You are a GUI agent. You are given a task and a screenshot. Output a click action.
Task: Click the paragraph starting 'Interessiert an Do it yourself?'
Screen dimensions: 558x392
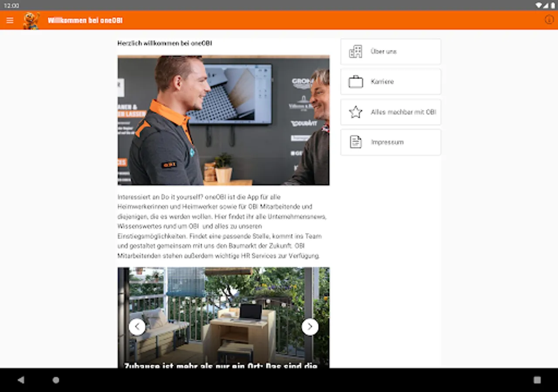tap(222, 226)
